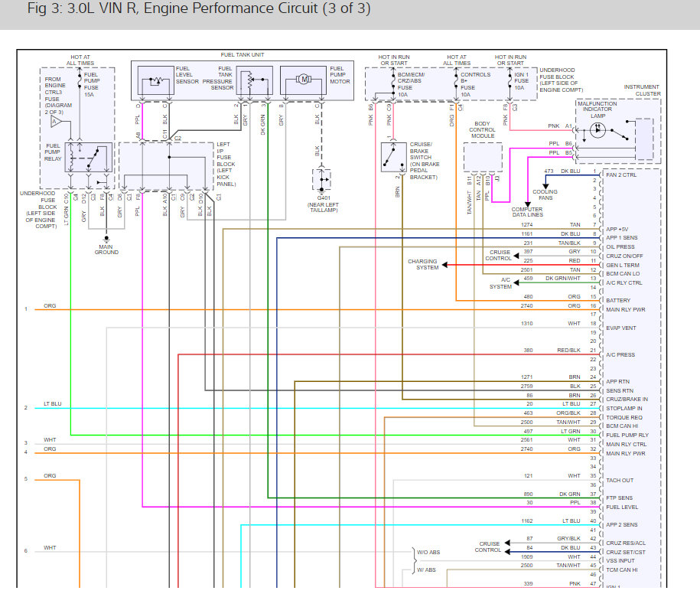Click the FUEL PUMP RELAY label
This screenshot has height=607, width=700.
click(53, 152)
